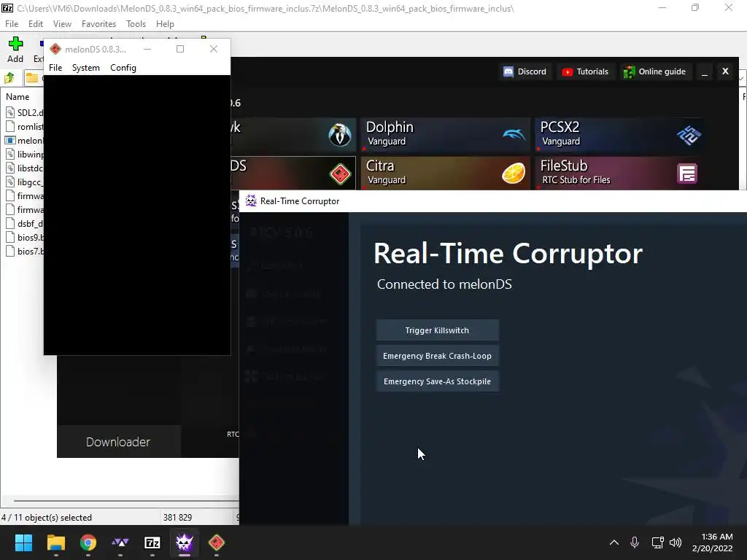Open melonDS System menu
Viewport: 747px width, 560px height.
click(x=86, y=68)
